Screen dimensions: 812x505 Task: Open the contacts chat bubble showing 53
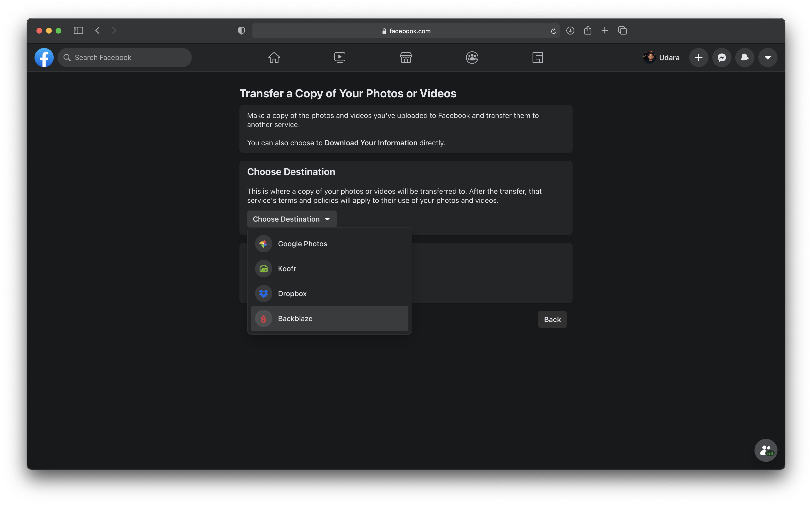[766, 450]
